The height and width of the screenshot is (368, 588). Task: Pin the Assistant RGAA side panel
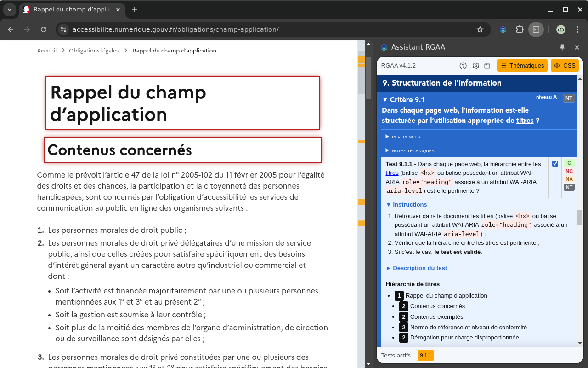pyautogui.click(x=562, y=47)
